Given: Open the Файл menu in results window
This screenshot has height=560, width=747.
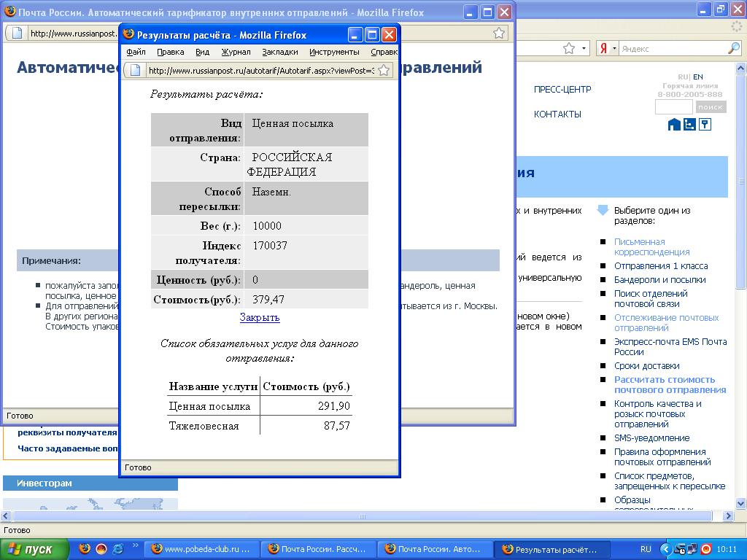Looking at the screenshot, I should (x=136, y=52).
